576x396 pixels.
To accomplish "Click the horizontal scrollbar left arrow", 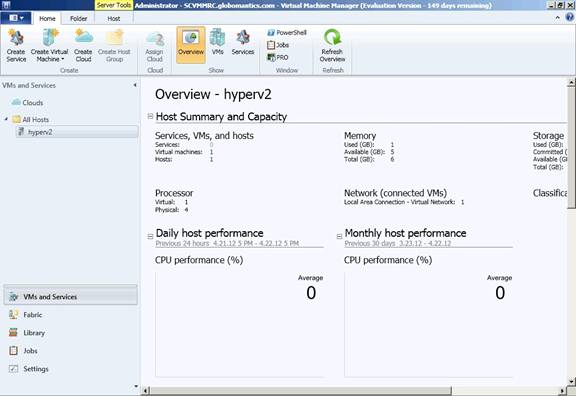I will point(145,390).
